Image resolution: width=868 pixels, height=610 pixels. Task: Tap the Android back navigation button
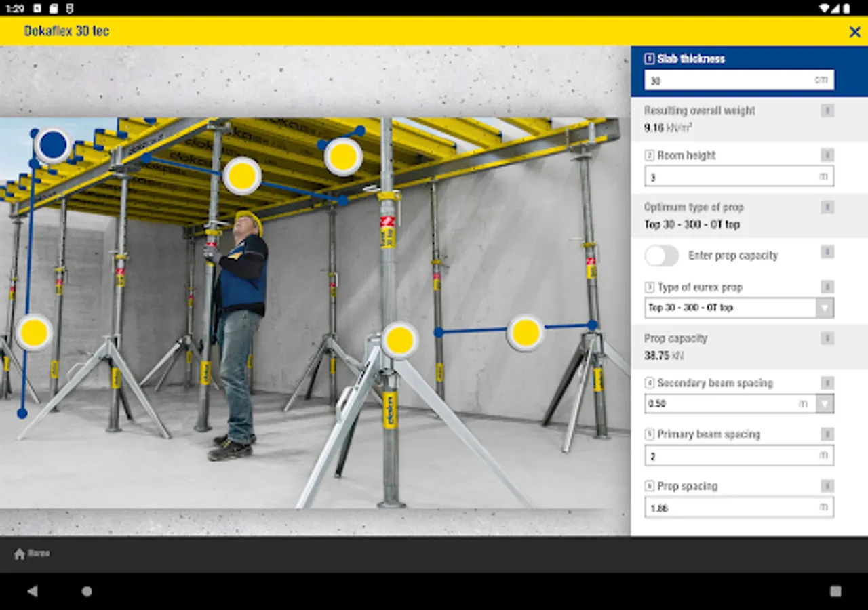(x=33, y=591)
